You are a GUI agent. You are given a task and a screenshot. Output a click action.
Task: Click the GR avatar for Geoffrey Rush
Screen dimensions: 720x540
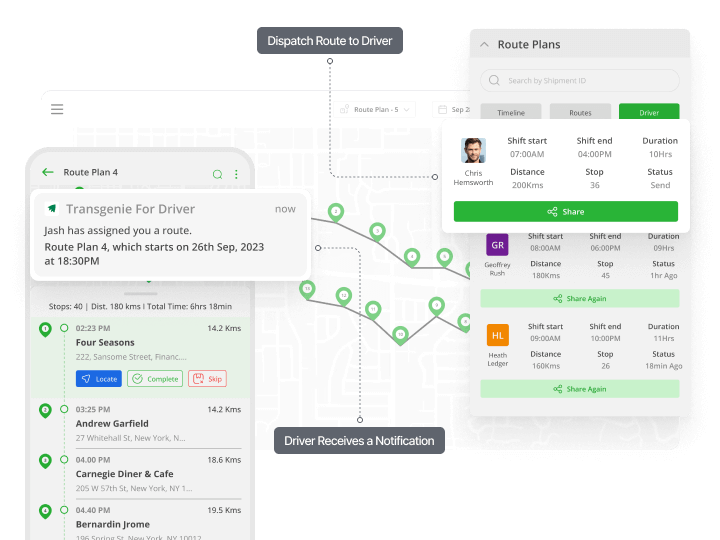coord(497,245)
